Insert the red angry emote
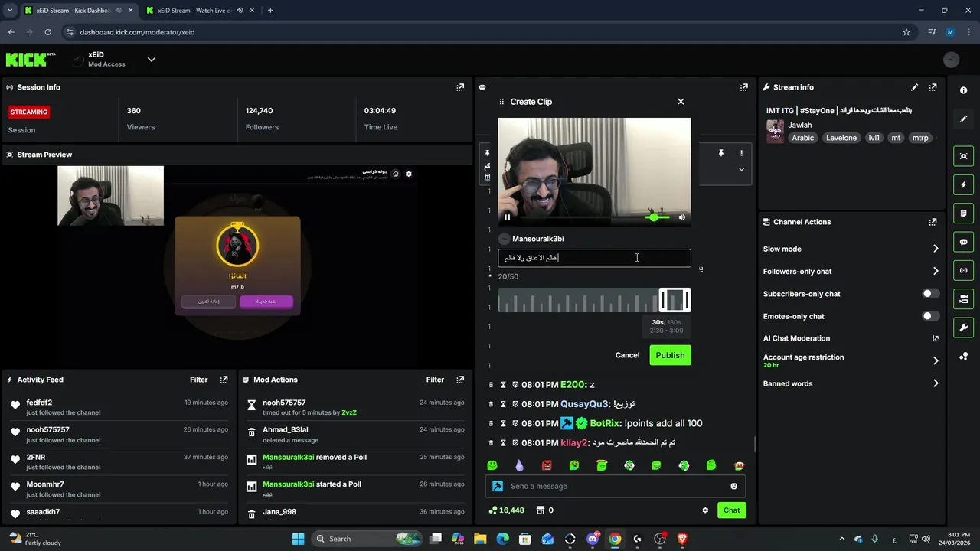 (x=547, y=465)
